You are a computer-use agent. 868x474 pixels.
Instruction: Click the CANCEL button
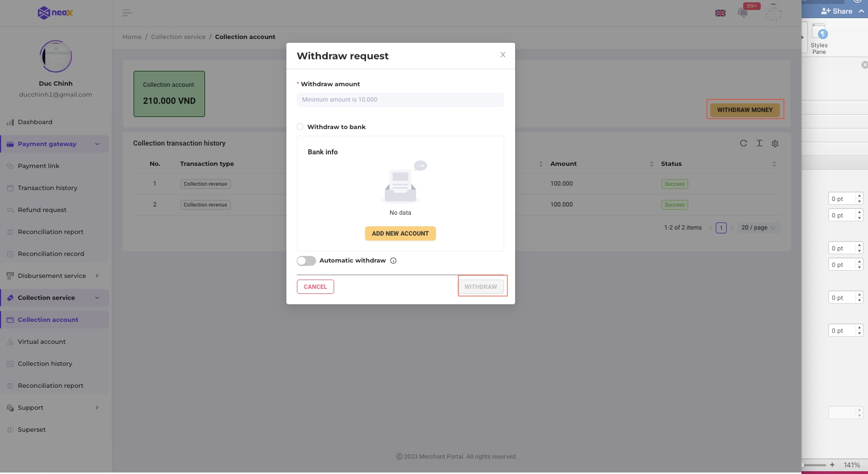tap(315, 287)
